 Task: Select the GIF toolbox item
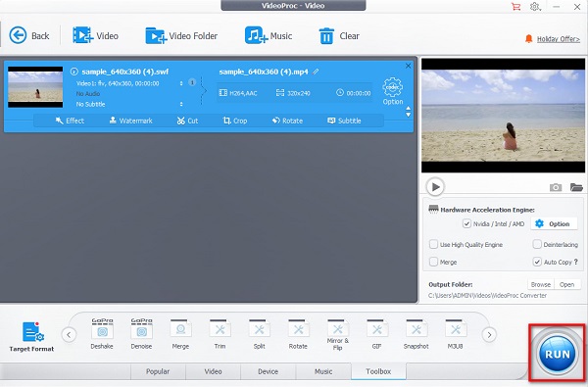pyautogui.click(x=377, y=334)
